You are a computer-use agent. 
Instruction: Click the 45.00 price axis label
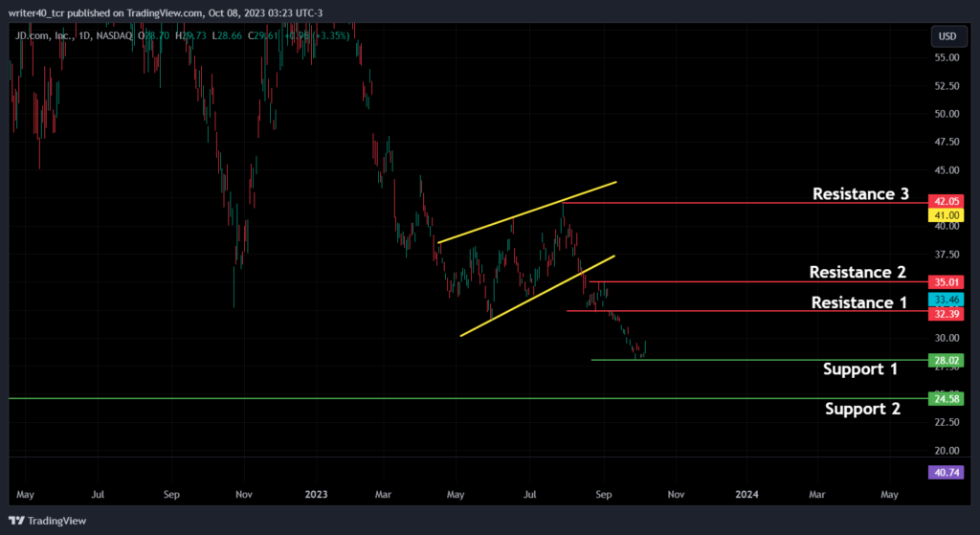(x=947, y=170)
